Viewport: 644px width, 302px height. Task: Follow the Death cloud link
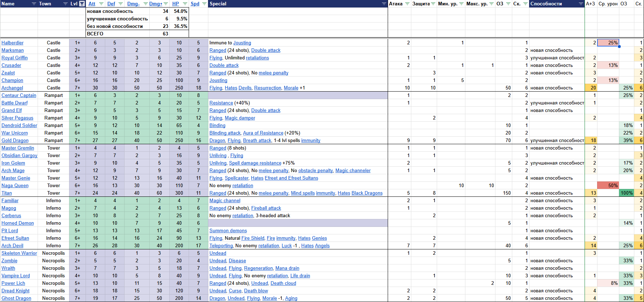(x=283, y=283)
